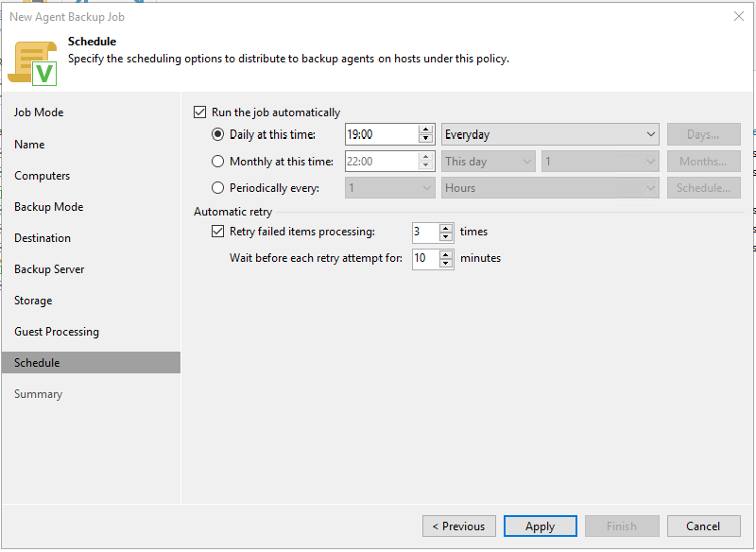Click the Cancel button
This screenshot has width=756, height=552.
[703, 526]
